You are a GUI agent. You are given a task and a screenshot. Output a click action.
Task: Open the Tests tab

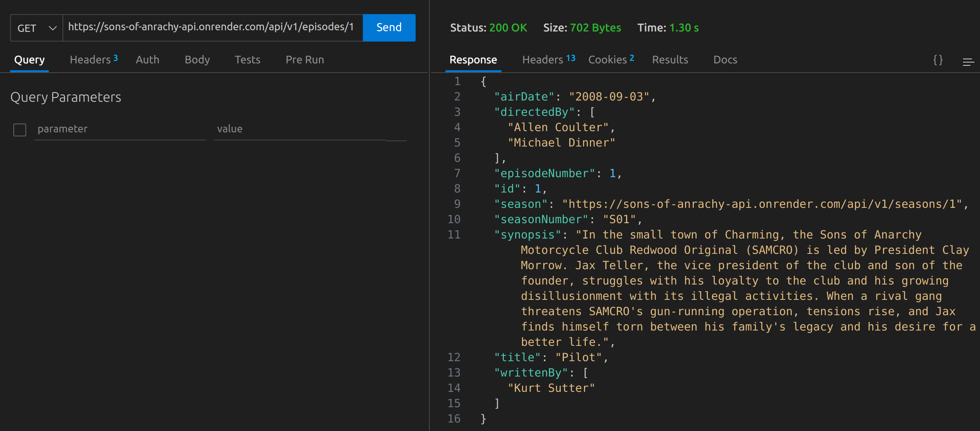tap(248, 60)
